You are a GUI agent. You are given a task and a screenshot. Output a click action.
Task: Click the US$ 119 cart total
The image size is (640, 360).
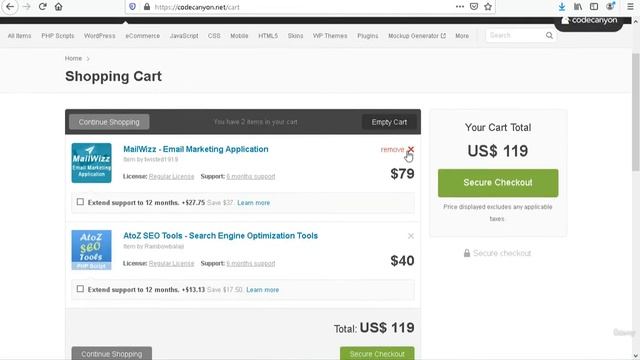(x=498, y=151)
